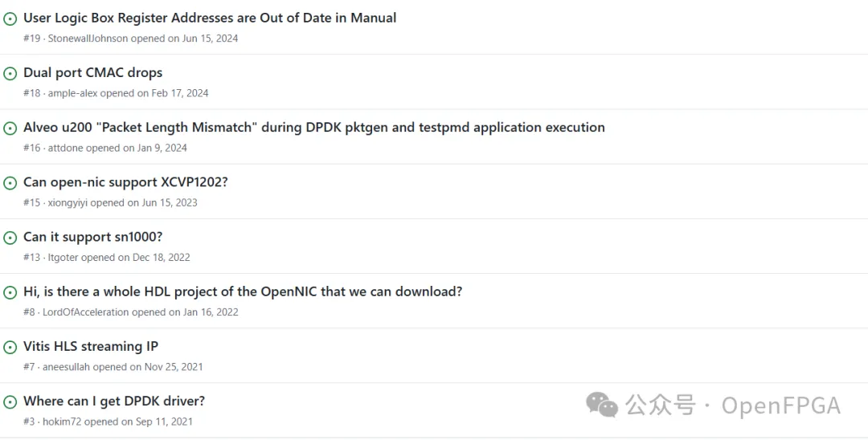Image resolution: width=868 pixels, height=440 pixels.
Task: Click open-issue icon beside DPDK driver question
Action: [x=10, y=402]
